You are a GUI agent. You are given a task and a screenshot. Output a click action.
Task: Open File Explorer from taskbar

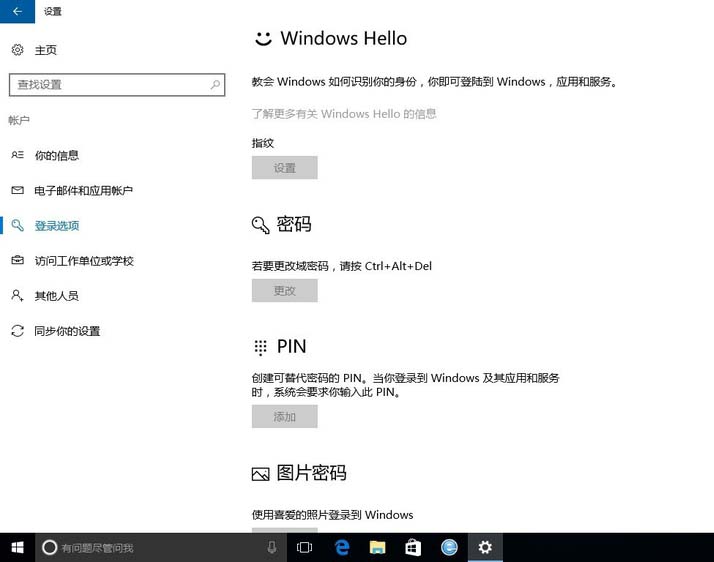pos(377,547)
